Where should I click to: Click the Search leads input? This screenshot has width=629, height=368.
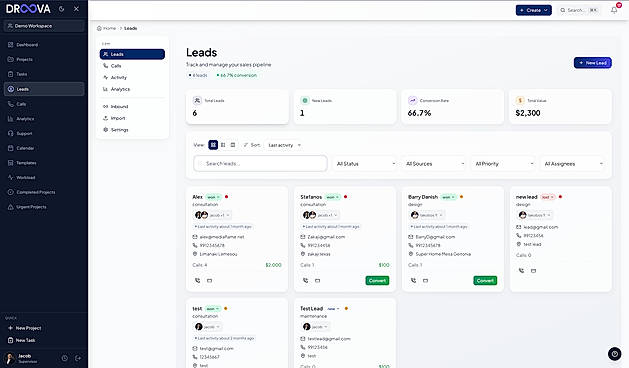[260, 164]
